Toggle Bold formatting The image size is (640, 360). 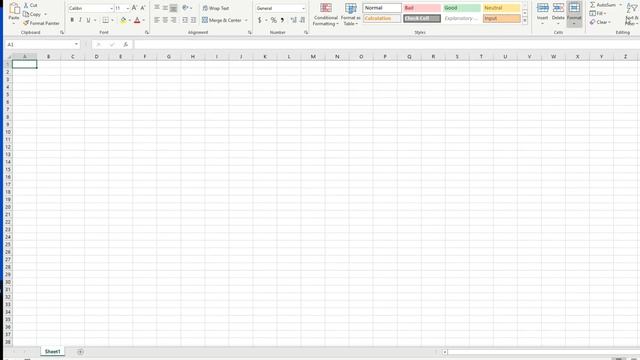pyautogui.click(x=72, y=20)
